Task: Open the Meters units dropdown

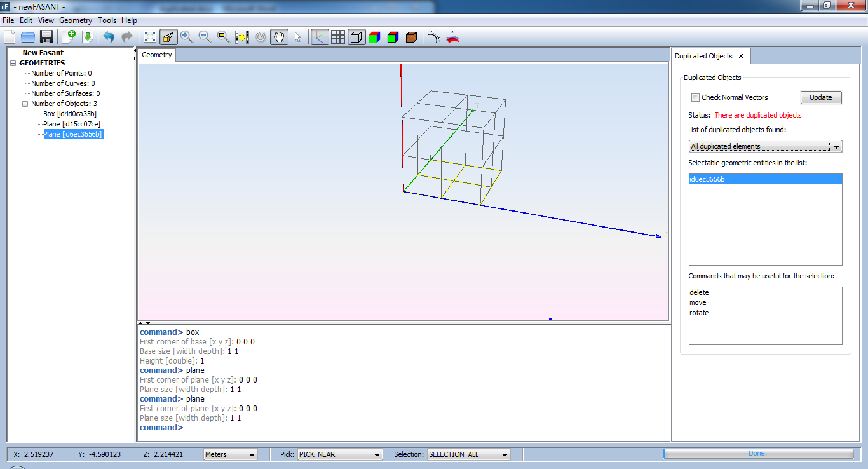Action: (x=230, y=454)
